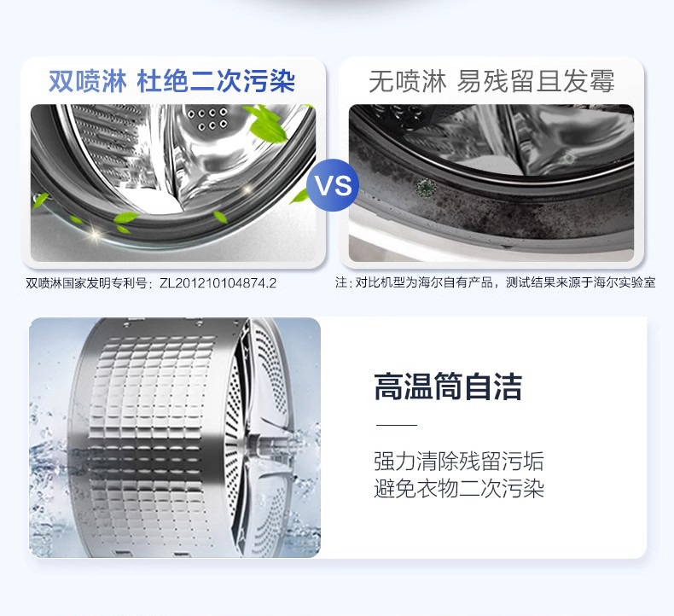Screen dimensions: 674x616
Task: Click the short divider line under 高温筒自洁
Action: coord(397,425)
